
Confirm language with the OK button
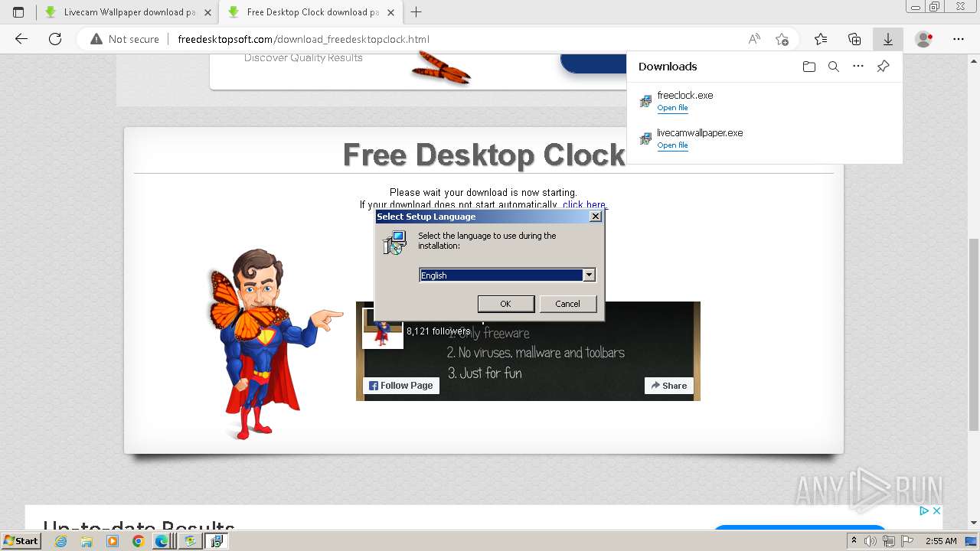[505, 304]
